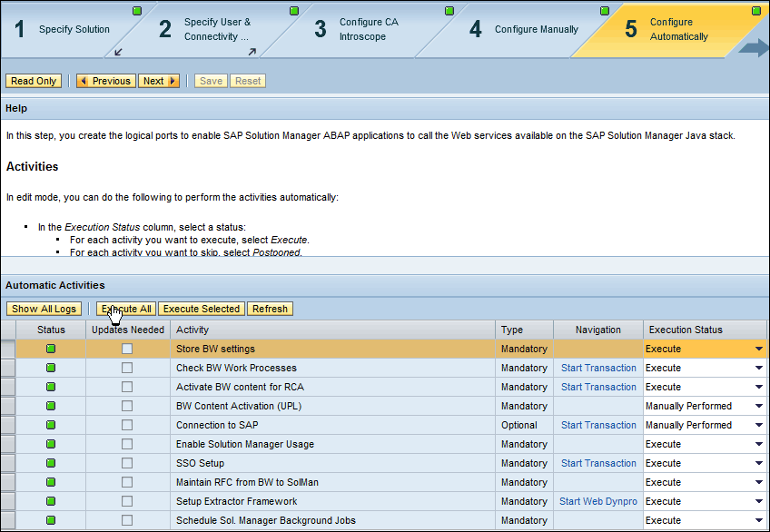This screenshot has width=770, height=532.
Task: Check Updates Needed box for Enable Solution Manager Usage
Action: 127,444
